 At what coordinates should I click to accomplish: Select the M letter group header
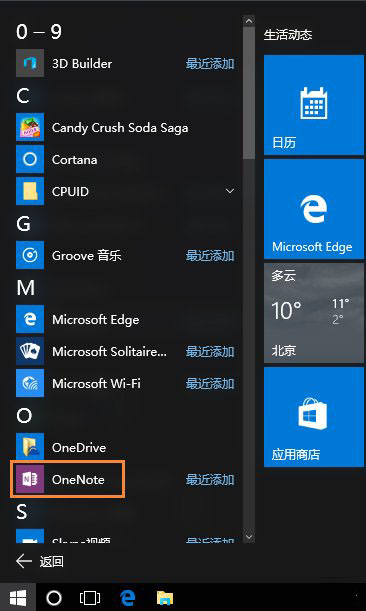[26, 288]
